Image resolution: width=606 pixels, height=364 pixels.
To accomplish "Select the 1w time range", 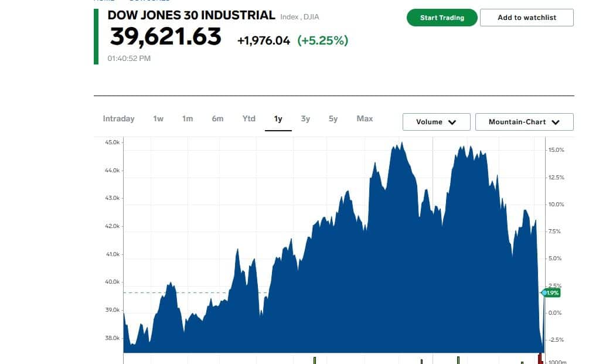I will [158, 118].
